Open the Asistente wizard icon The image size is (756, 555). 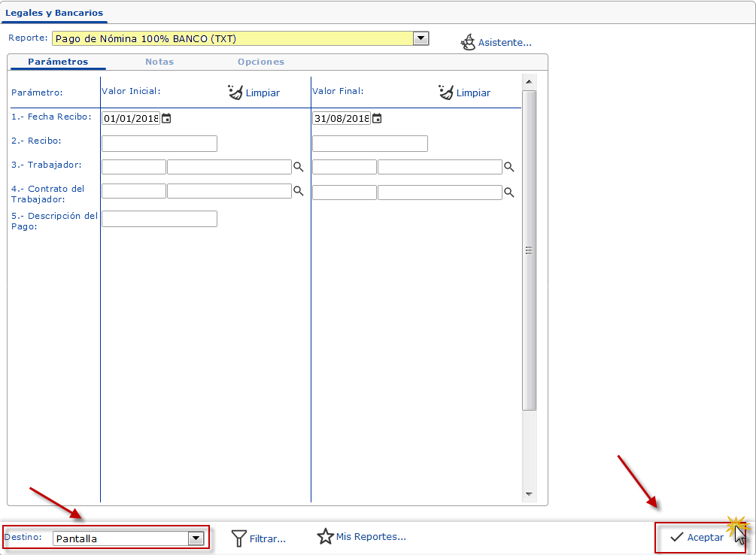[x=468, y=42]
